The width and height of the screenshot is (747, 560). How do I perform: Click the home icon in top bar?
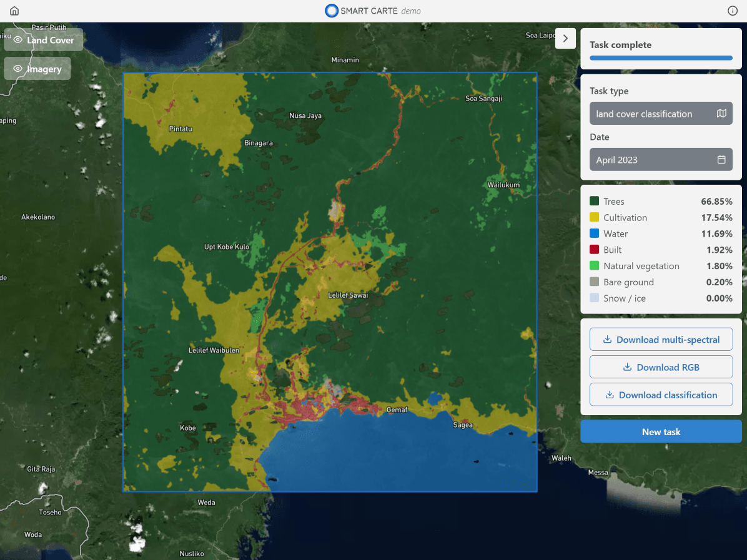point(14,11)
